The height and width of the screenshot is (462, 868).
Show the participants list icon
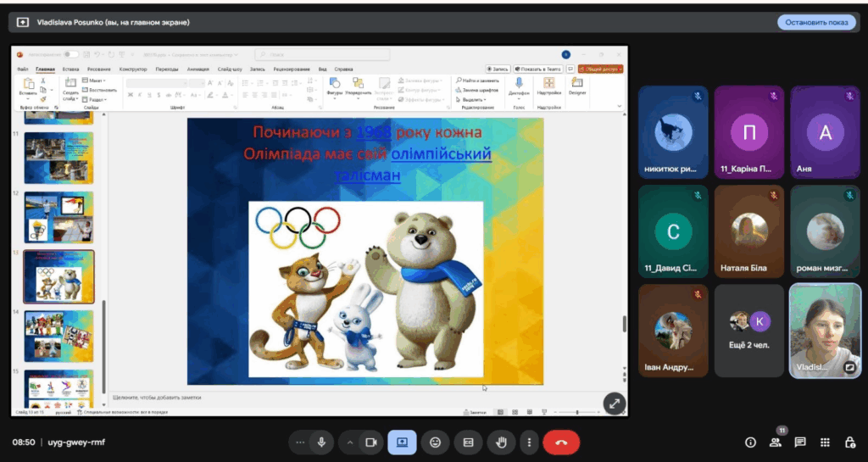[x=776, y=443]
